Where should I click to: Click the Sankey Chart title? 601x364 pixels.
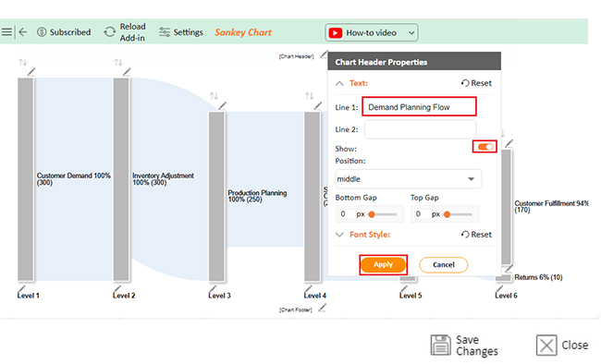click(x=243, y=32)
